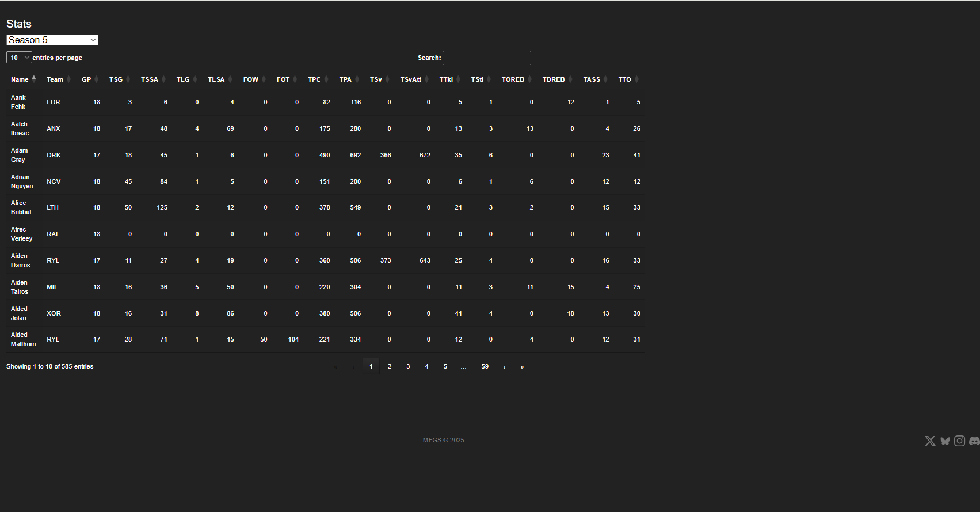Go to page 2 of results
Screen dimensions: 980x512
pyautogui.click(x=390, y=367)
